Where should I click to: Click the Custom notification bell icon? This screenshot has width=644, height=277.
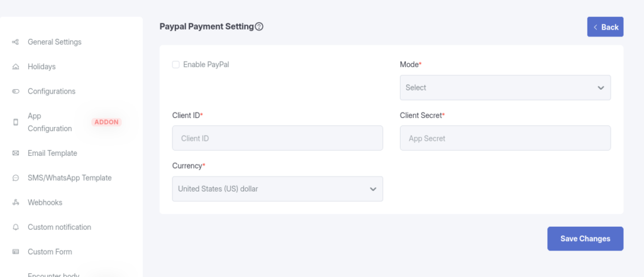coord(15,227)
